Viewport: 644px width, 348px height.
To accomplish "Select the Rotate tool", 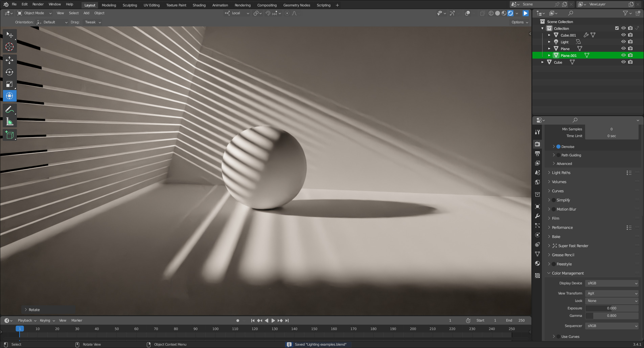I will 9,72.
